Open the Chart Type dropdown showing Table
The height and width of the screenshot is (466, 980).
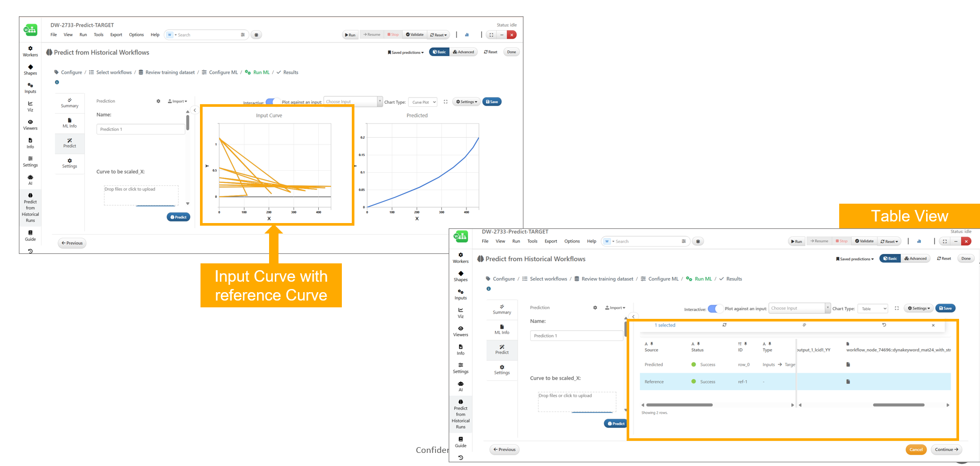873,308
